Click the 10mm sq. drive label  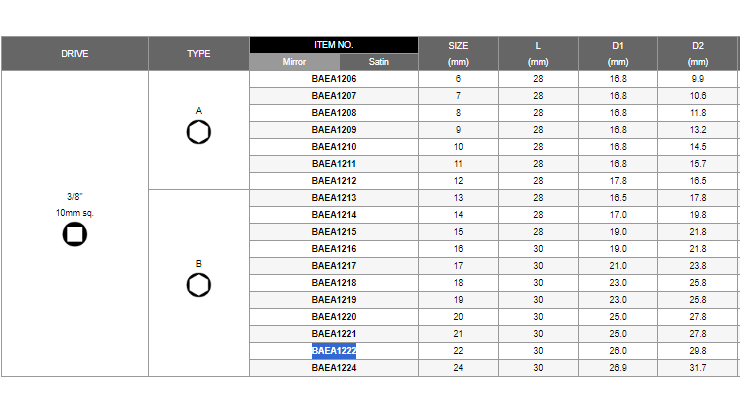tap(75, 213)
